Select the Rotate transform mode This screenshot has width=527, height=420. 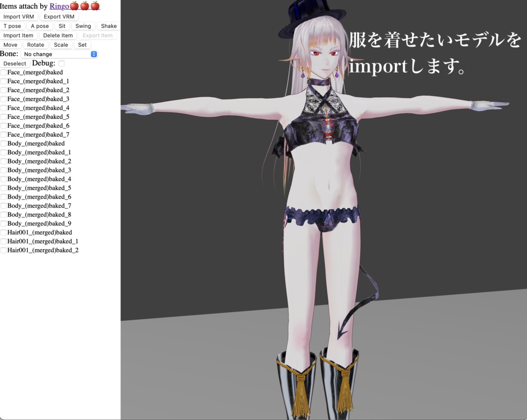coord(35,45)
